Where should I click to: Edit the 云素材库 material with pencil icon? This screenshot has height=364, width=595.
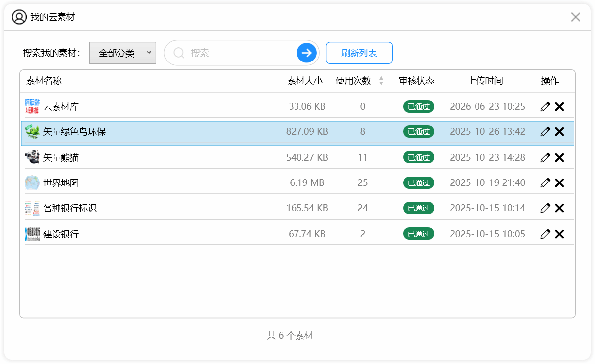(x=545, y=106)
